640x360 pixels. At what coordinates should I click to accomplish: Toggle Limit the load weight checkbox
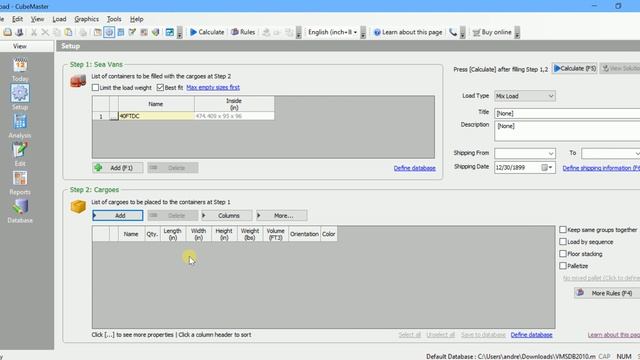(x=96, y=87)
